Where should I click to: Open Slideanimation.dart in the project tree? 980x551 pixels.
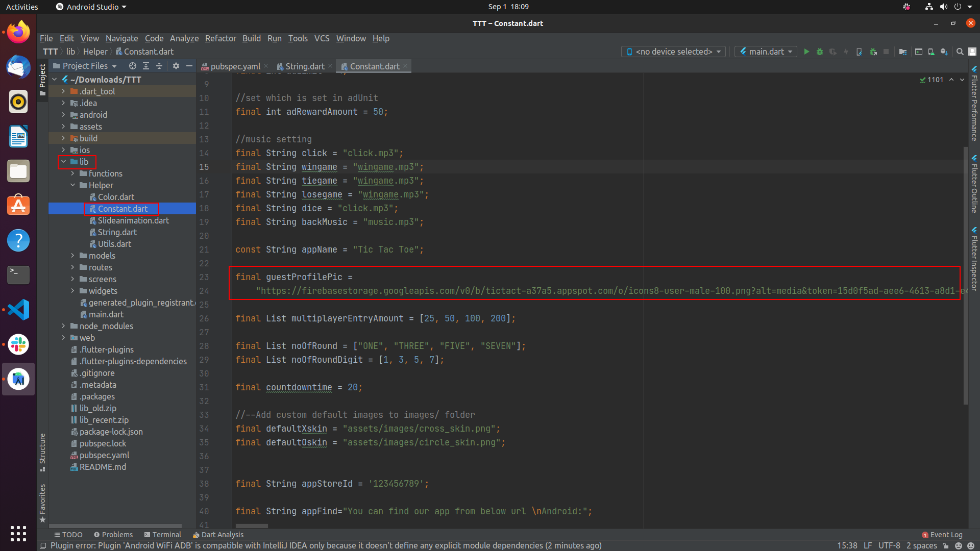[133, 220]
